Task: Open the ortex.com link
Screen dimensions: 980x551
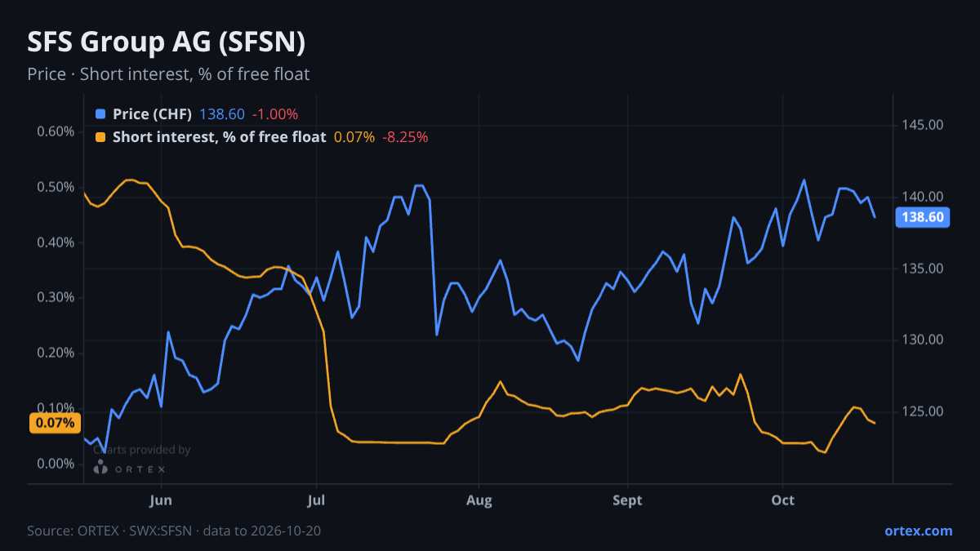Action: pos(919,531)
